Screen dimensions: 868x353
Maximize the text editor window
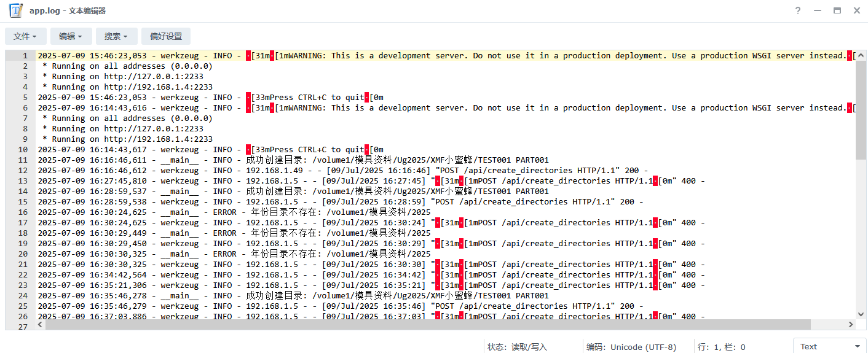point(837,10)
